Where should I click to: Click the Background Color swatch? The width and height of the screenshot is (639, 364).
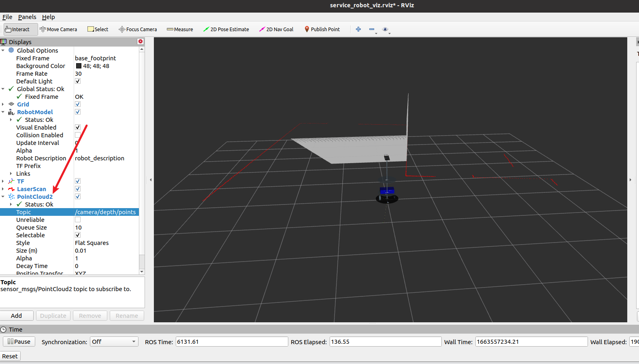[x=79, y=66]
